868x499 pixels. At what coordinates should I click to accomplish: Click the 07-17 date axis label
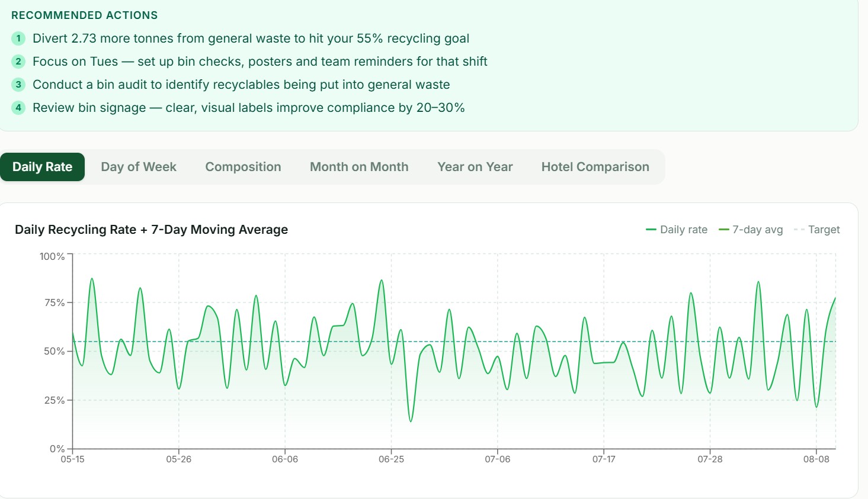604,459
